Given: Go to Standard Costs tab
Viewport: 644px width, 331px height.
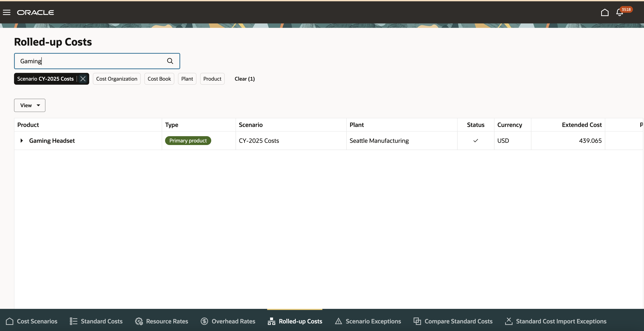Looking at the screenshot, I should click(96, 321).
